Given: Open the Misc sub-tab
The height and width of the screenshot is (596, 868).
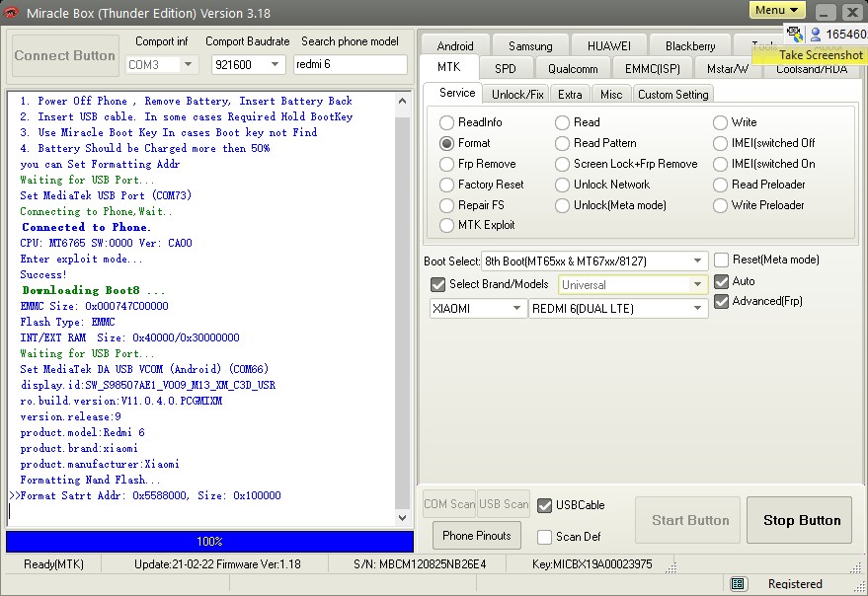Looking at the screenshot, I should point(611,94).
